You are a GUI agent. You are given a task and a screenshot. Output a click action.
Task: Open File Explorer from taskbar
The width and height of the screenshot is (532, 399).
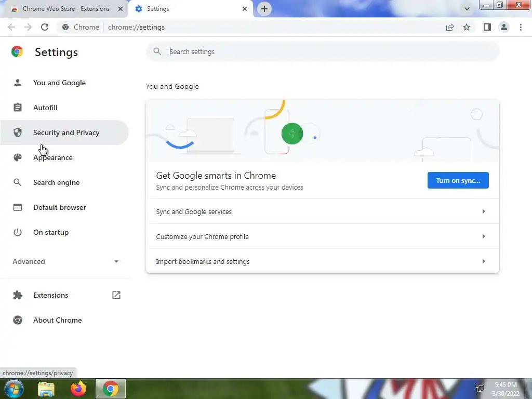pos(46,389)
